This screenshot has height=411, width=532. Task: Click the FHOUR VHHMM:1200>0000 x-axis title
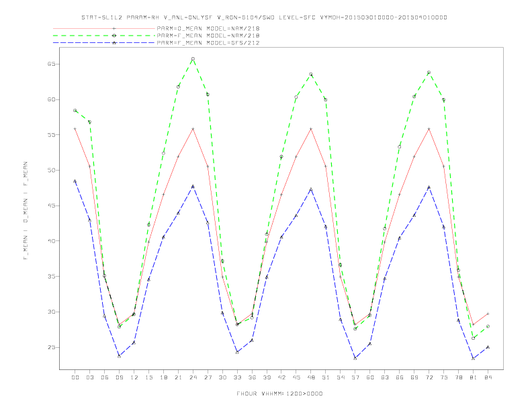(x=279, y=394)
